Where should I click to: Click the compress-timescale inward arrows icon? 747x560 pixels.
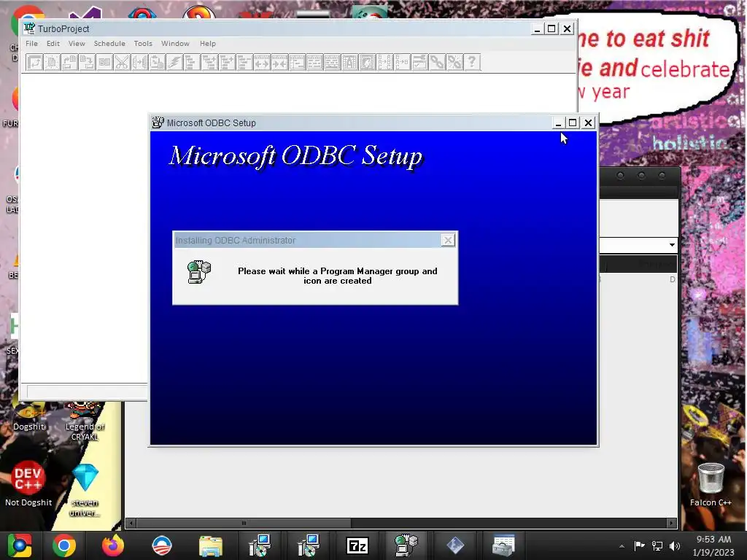pos(279,63)
